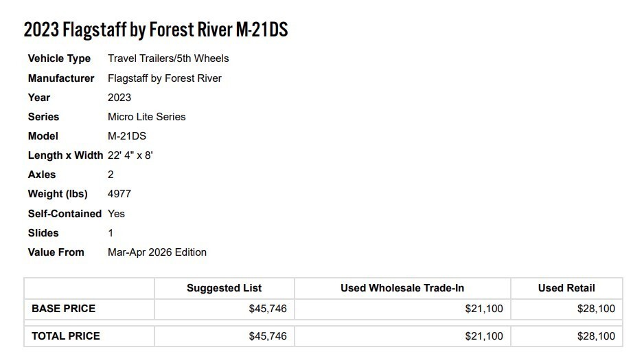The height and width of the screenshot is (363, 644).
Task: Select the Used Wholesale Trade-In column header
Action: pos(402,289)
